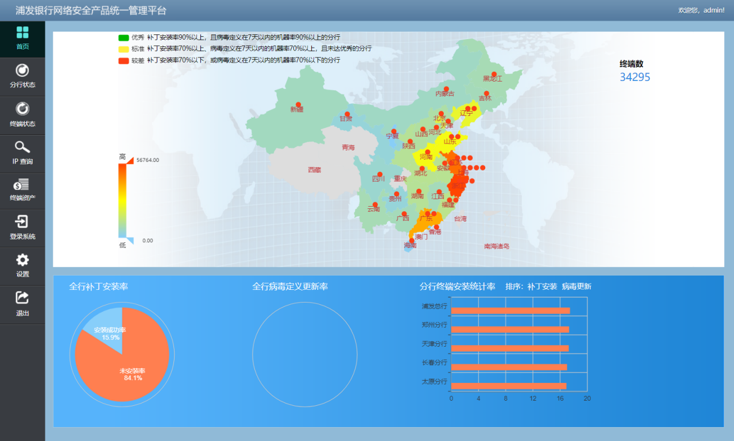This screenshot has width=734, height=441.
Task: Click the 登录系统 login system icon
Action: pos(22,222)
